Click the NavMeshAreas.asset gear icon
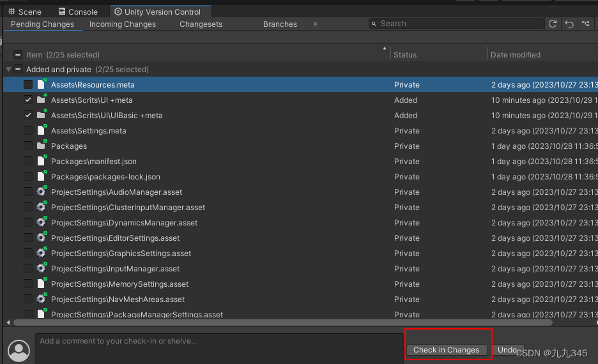The width and height of the screenshot is (598, 364). point(41,299)
